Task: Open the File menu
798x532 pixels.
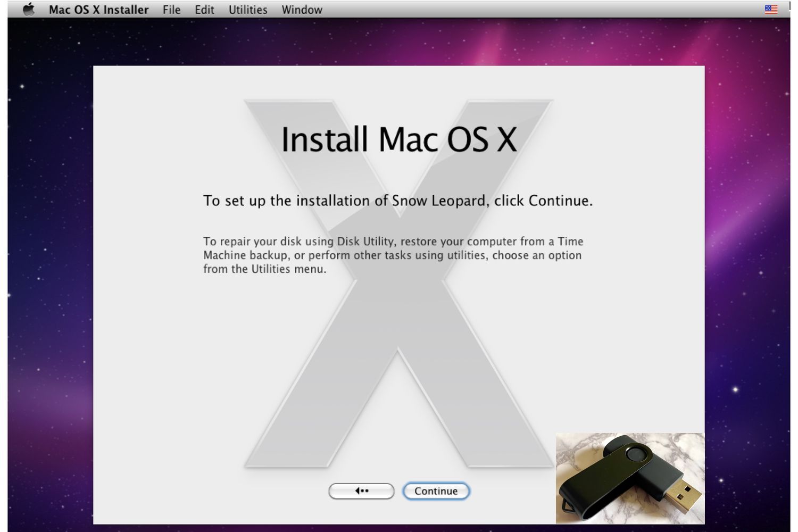Action: (171, 10)
